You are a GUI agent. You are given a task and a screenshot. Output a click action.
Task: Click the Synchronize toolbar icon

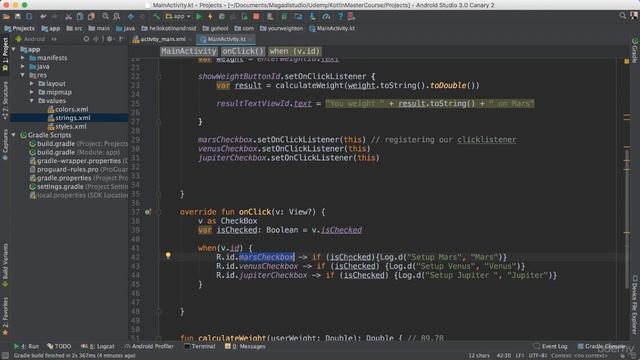[x=29, y=17]
